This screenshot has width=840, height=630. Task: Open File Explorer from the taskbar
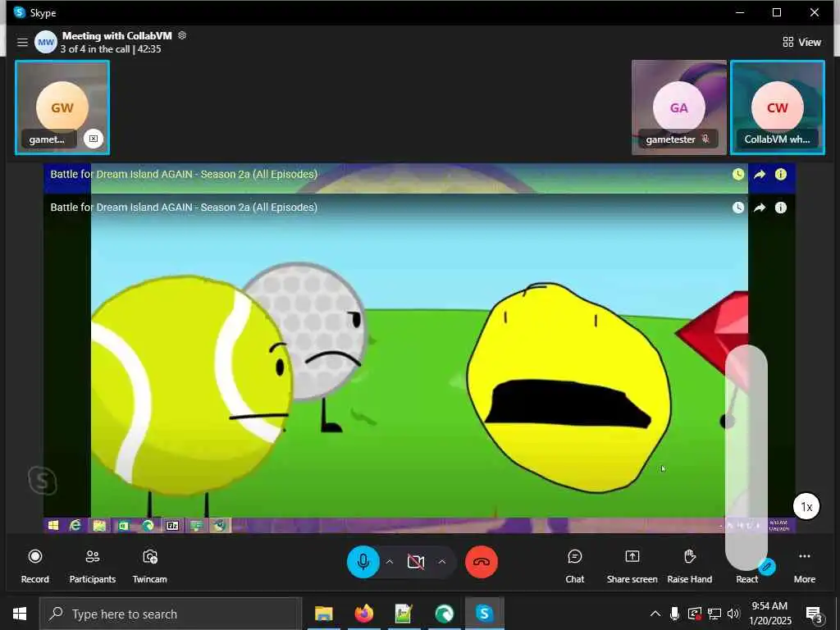323,614
